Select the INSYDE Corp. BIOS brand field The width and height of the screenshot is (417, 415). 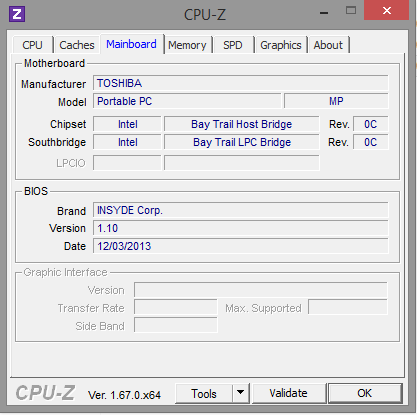click(x=240, y=210)
